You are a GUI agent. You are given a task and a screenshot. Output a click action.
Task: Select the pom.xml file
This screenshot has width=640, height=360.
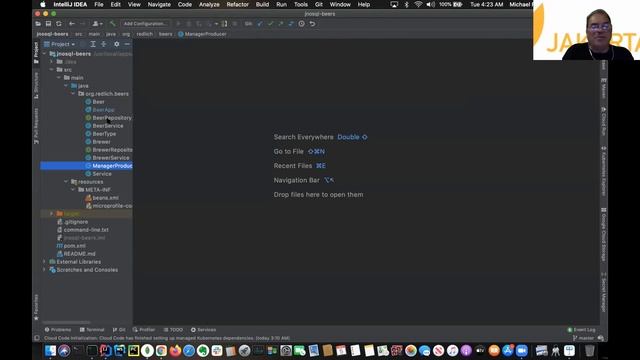coord(74,246)
